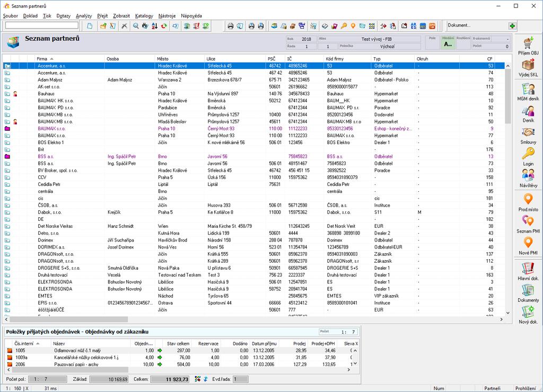Open Deník in the right sidebar
Image resolution: width=543 pixels, height=392 pixels.
[528, 114]
